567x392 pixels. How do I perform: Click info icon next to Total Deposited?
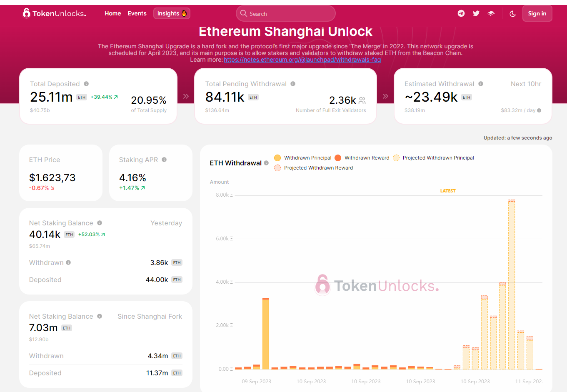point(86,84)
